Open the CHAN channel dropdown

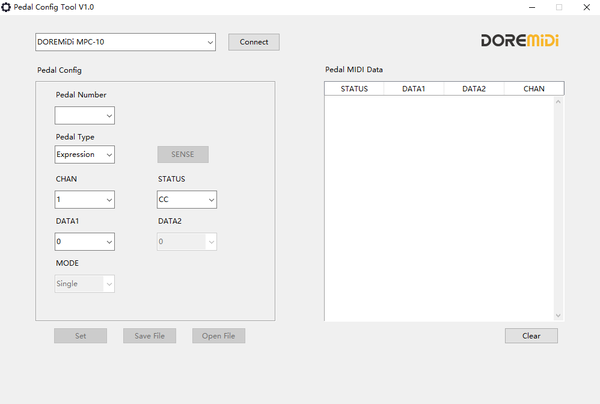(85, 200)
